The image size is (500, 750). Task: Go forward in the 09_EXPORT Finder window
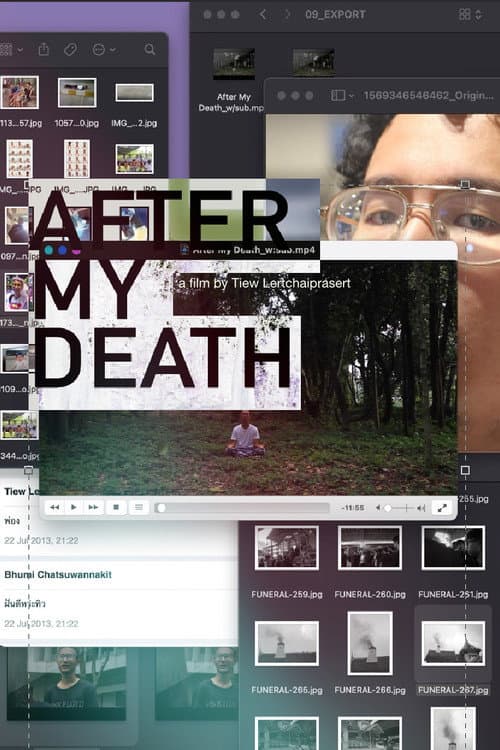point(287,14)
